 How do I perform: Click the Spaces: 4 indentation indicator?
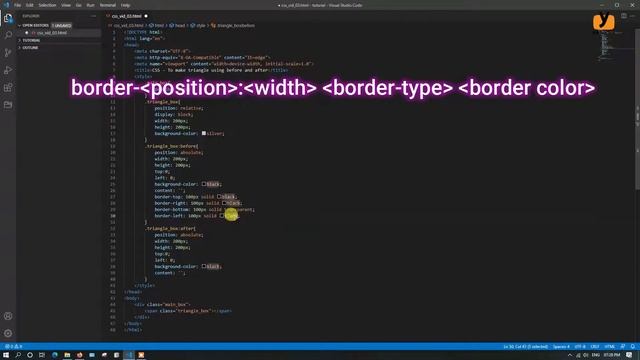coord(561,347)
